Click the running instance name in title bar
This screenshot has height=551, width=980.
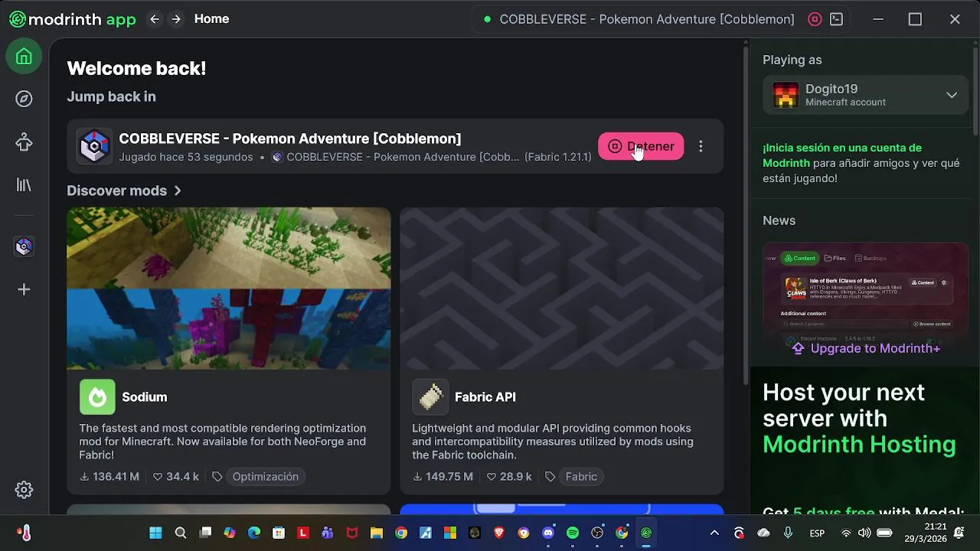point(647,19)
